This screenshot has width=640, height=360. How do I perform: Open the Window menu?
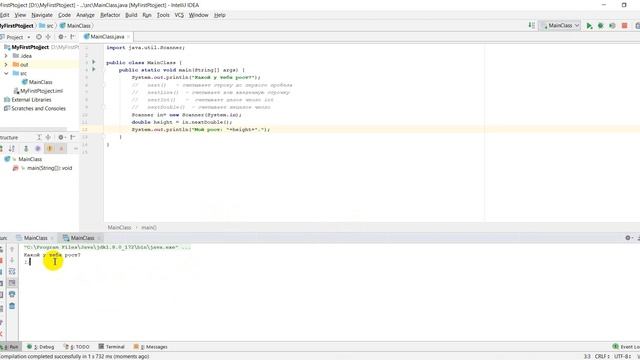coord(198,15)
